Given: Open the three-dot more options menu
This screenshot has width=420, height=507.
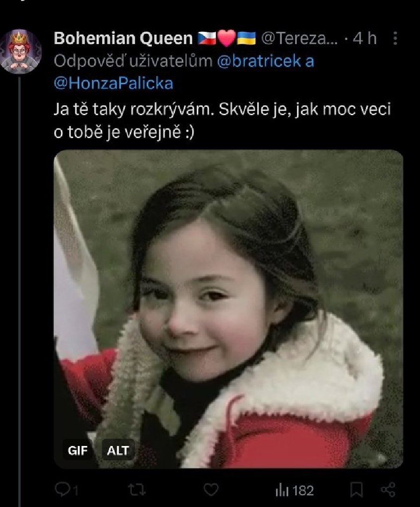Looking at the screenshot, I should [x=395, y=39].
